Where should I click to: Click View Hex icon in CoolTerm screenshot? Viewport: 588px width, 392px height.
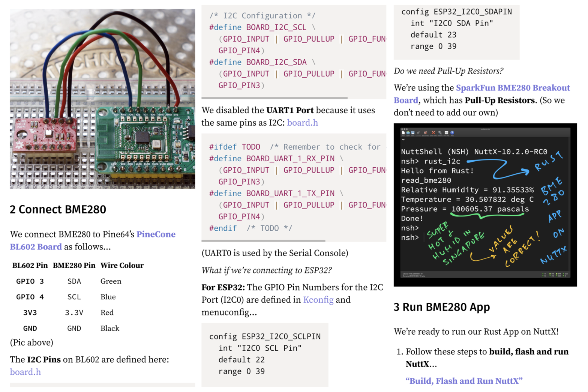point(446,133)
